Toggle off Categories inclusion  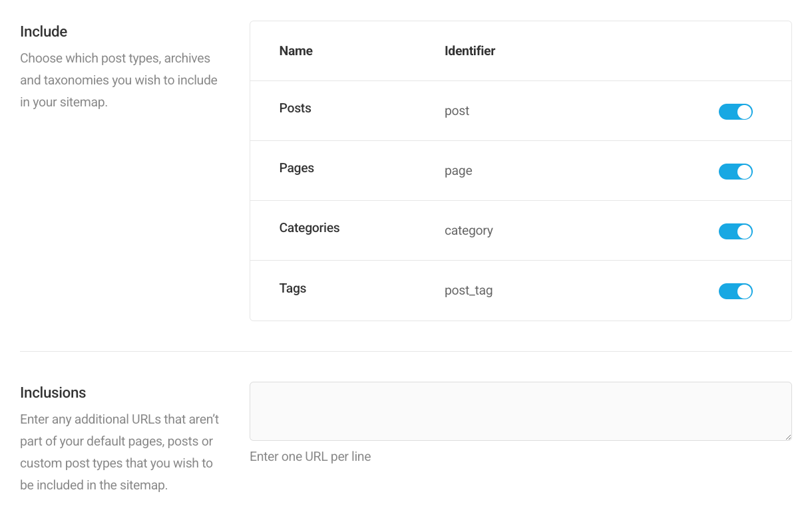735,231
